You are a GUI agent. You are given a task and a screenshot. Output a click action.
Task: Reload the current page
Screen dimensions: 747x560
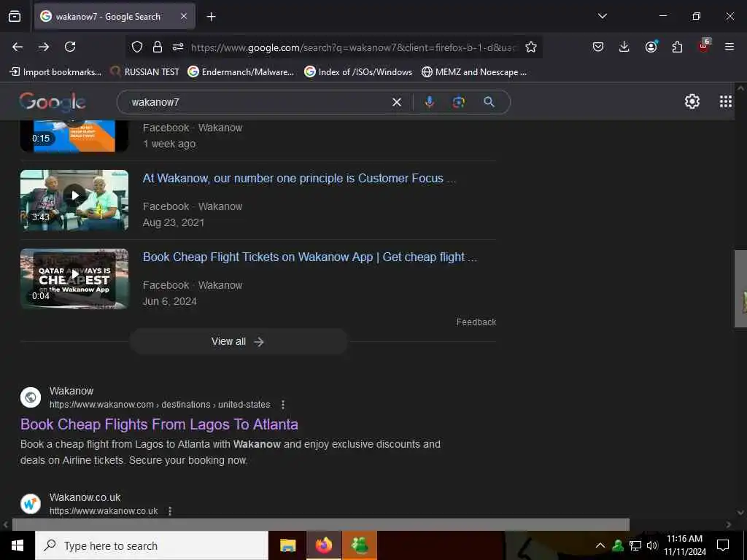[x=70, y=47]
